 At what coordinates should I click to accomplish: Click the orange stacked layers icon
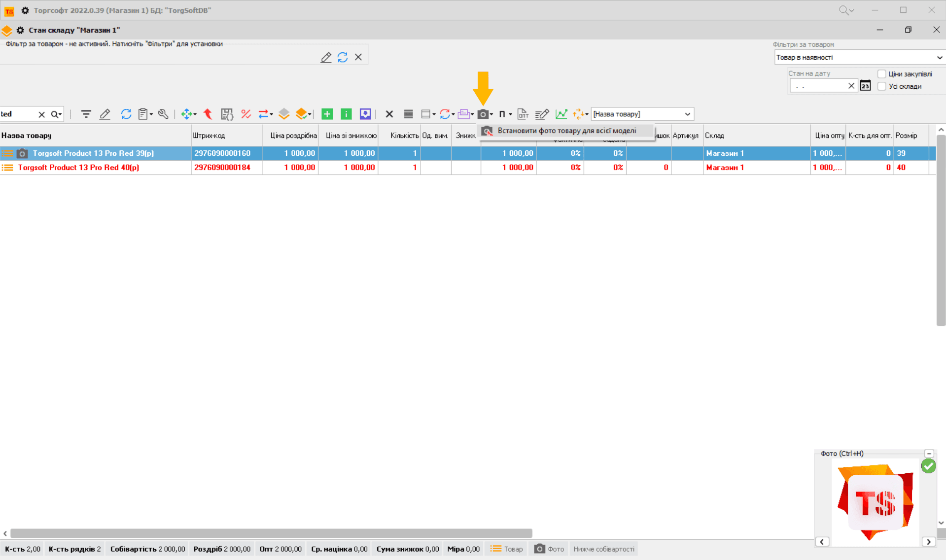(x=303, y=114)
